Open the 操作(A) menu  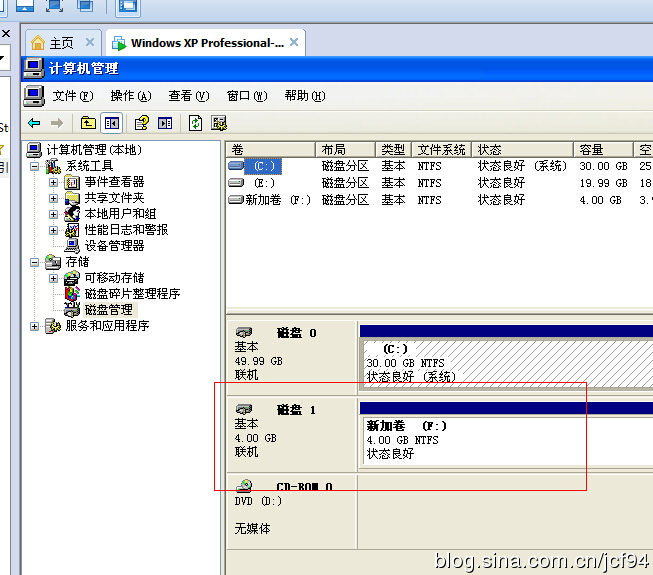pyautogui.click(x=131, y=96)
